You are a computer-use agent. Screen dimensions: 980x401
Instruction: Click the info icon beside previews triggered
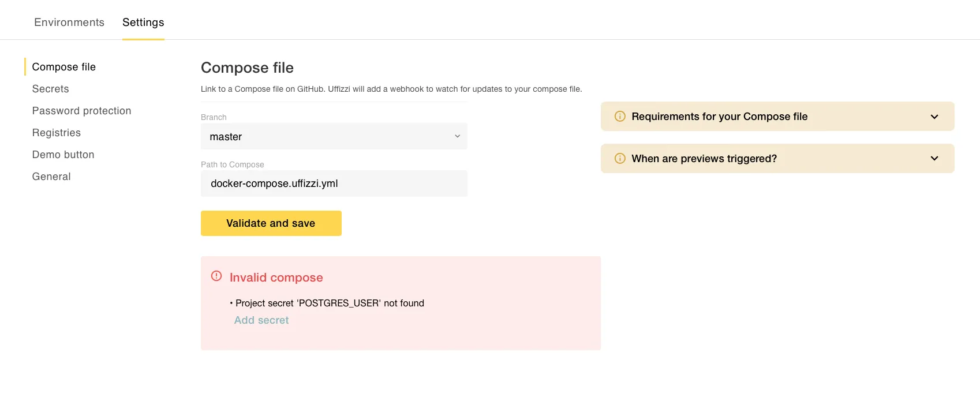[620, 159]
